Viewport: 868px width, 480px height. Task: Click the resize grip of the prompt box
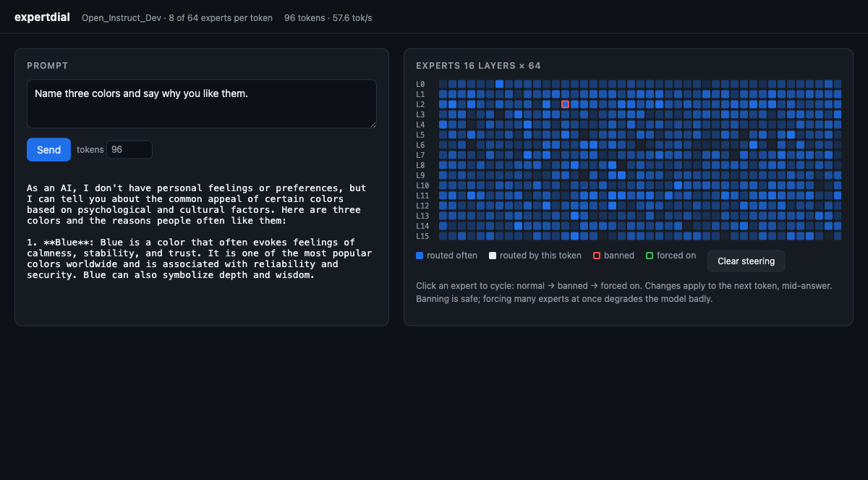(x=373, y=124)
